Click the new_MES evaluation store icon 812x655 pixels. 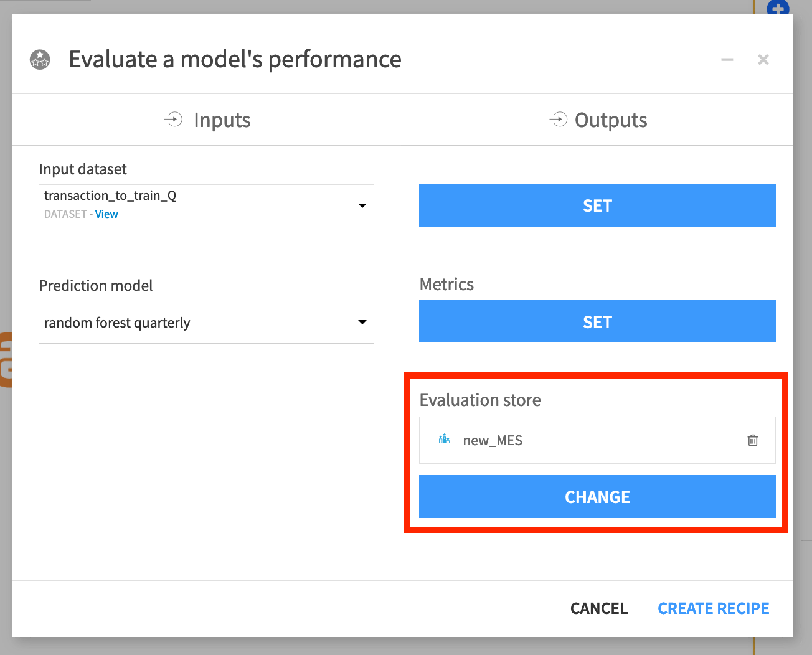click(x=445, y=440)
